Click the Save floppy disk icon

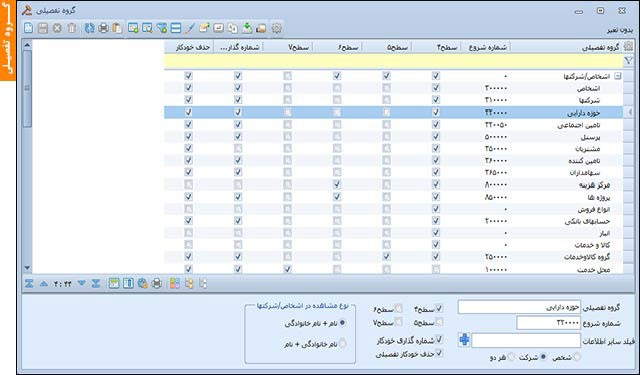coord(43,28)
